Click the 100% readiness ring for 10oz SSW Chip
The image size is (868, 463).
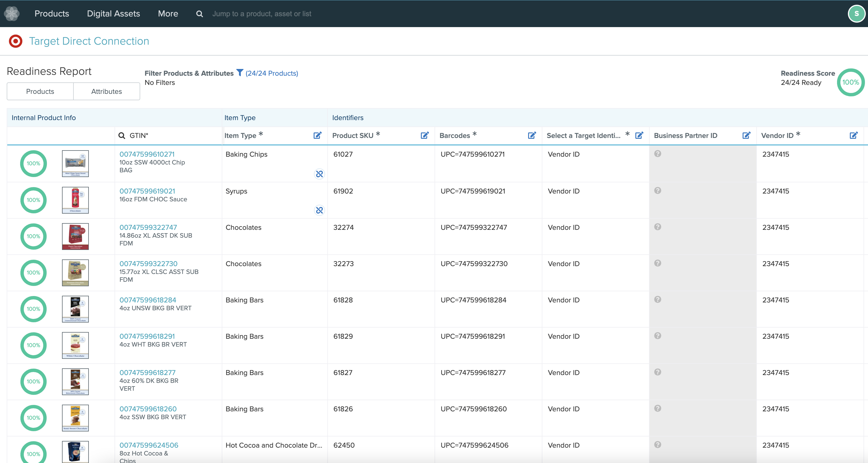(x=33, y=163)
